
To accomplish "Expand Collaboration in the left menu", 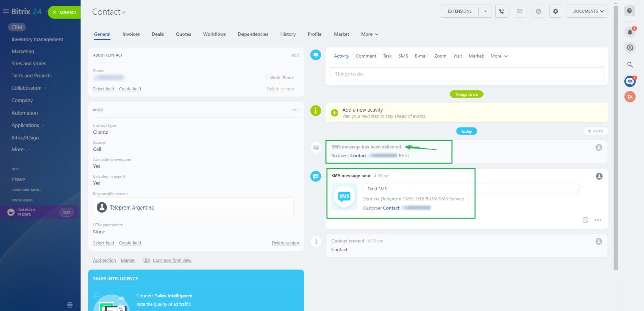I will (x=29, y=88).
